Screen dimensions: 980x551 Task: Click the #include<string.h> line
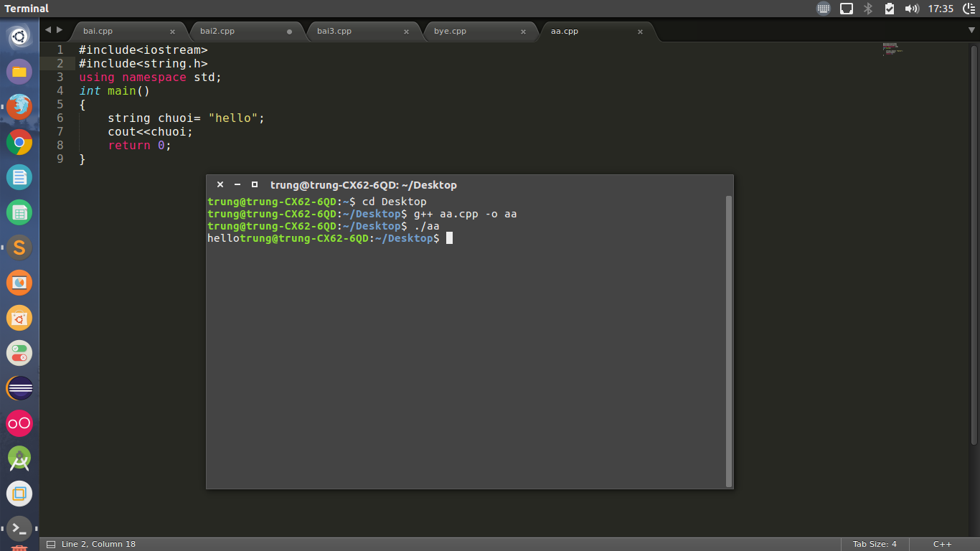point(143,63)
